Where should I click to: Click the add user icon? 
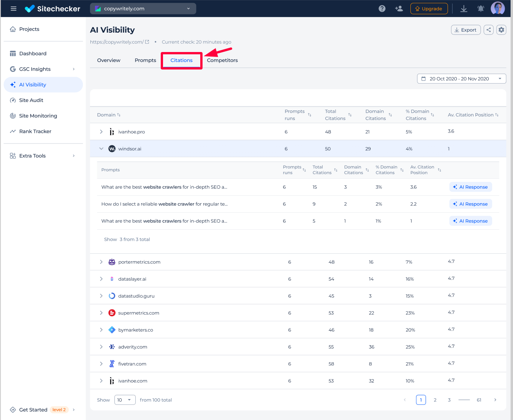coord(399,9)
